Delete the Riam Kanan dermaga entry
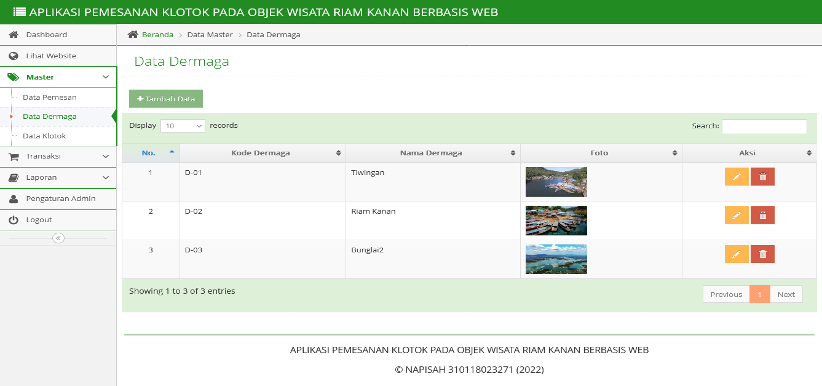The height and width of the screenshot is (386, 822). (763, 215)
